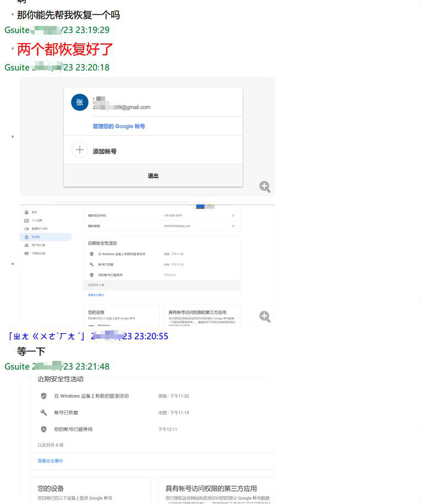
Task: Click the shield icon beside Windows login in the small screenshot
Action: coord(91,254)
